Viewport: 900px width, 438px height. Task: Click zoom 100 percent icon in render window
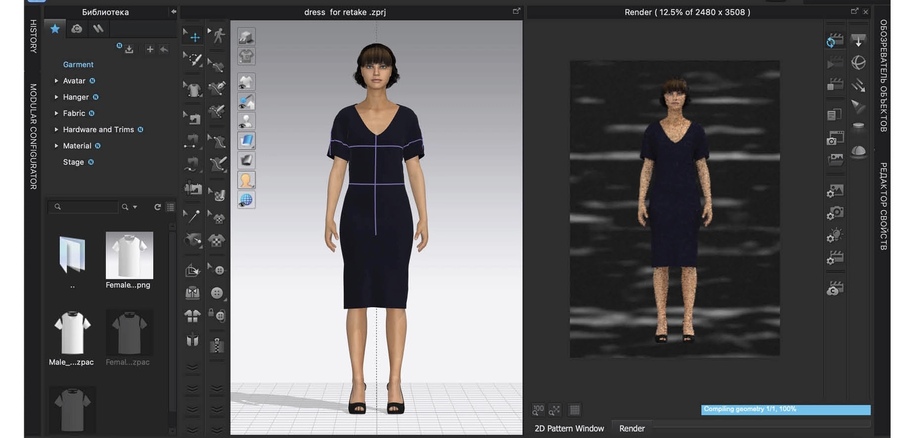coord(538,409)
